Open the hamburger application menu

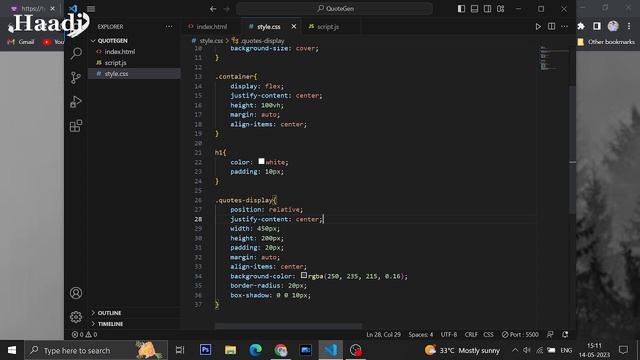tap(91, 9)
